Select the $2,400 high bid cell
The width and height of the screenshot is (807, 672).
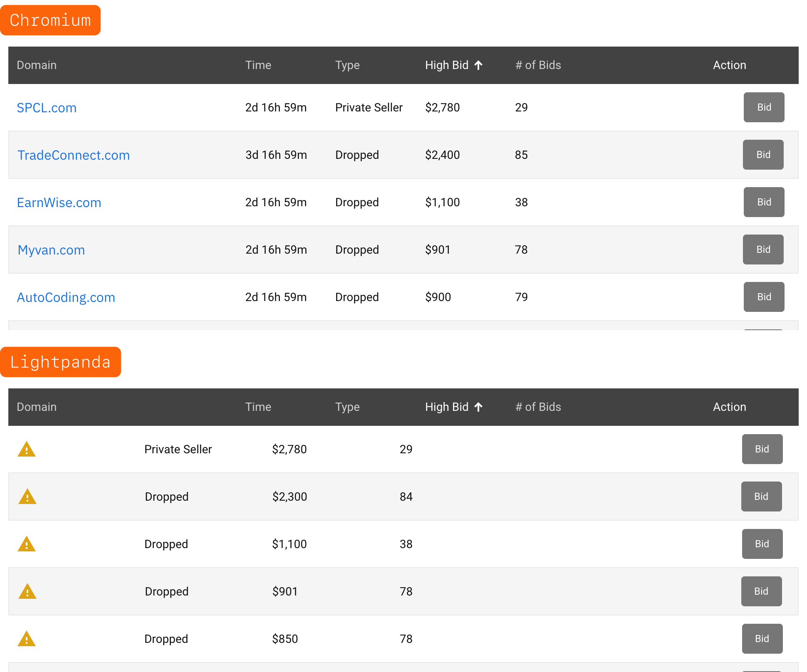click(x=443, y=155)
